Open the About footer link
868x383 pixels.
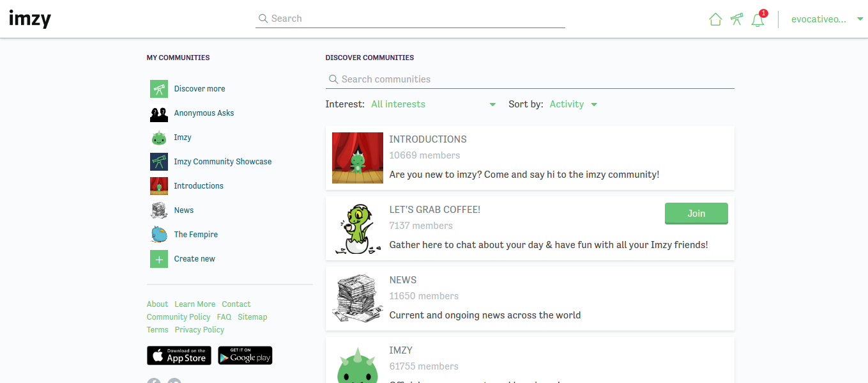point(157,304)
